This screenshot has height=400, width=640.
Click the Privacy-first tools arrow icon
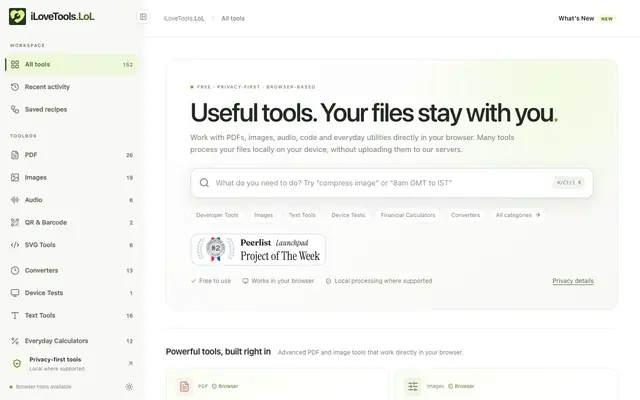131,363
